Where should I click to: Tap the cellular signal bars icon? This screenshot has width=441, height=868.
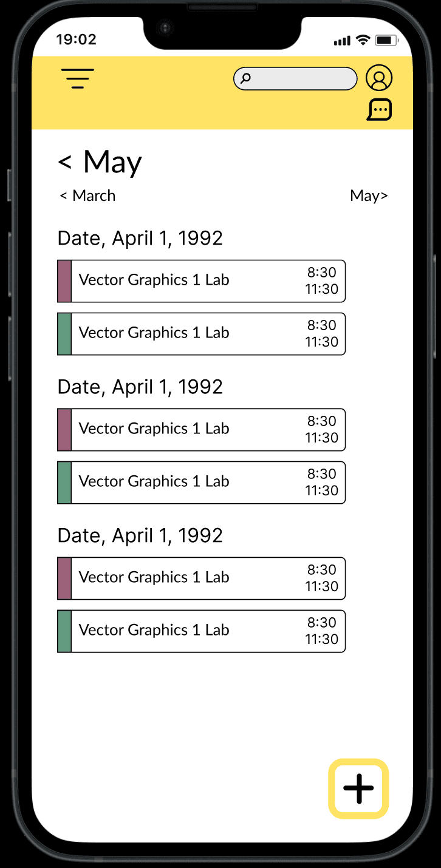[x=342, y=41]
